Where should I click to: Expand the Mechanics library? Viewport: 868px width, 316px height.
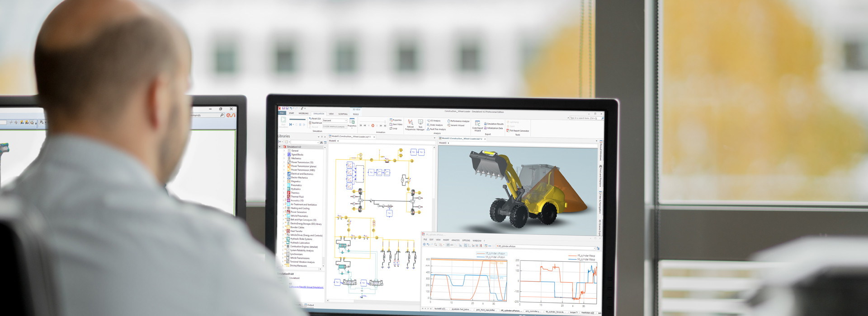284,158
